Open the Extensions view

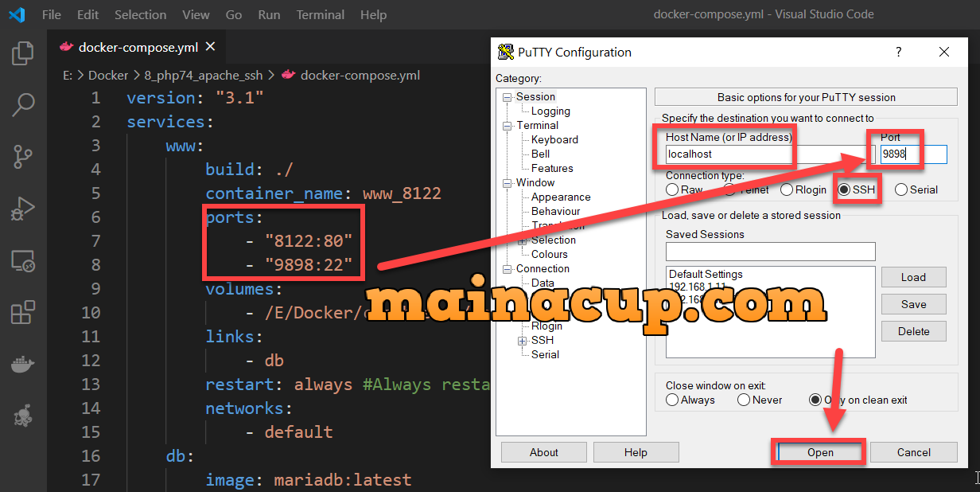pos(23,313)
